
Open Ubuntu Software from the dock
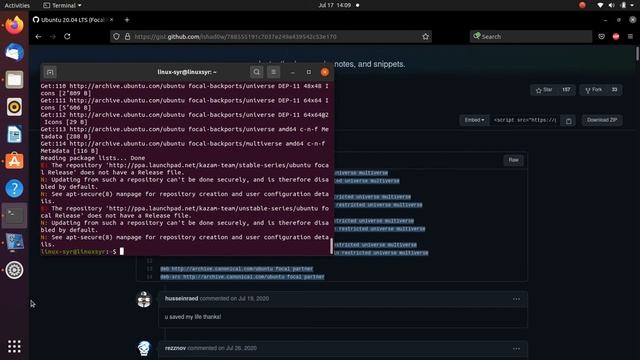[x=14, y=161]
